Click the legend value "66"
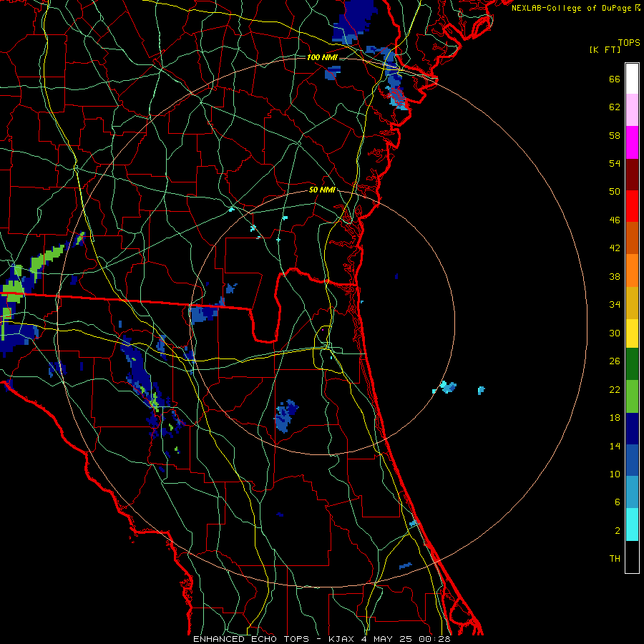 point(615,79)
